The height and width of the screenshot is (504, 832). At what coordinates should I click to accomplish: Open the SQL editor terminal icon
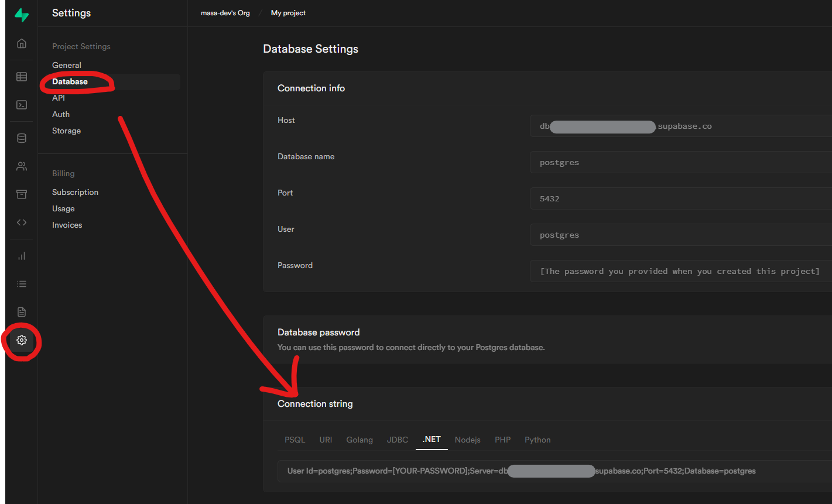tap(22, 105)
